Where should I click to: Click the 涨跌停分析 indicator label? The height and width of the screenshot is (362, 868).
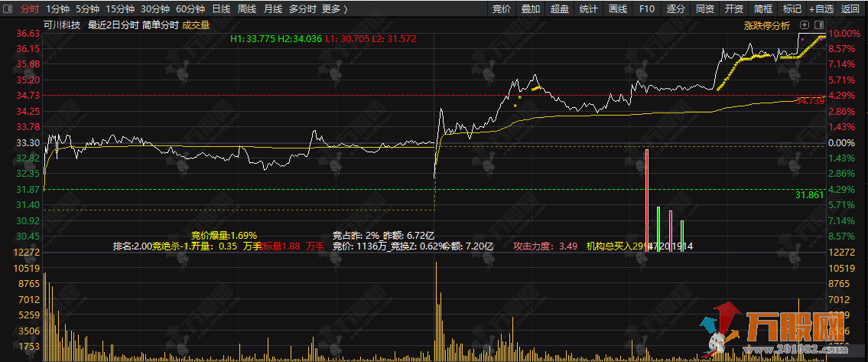point(766,25)
